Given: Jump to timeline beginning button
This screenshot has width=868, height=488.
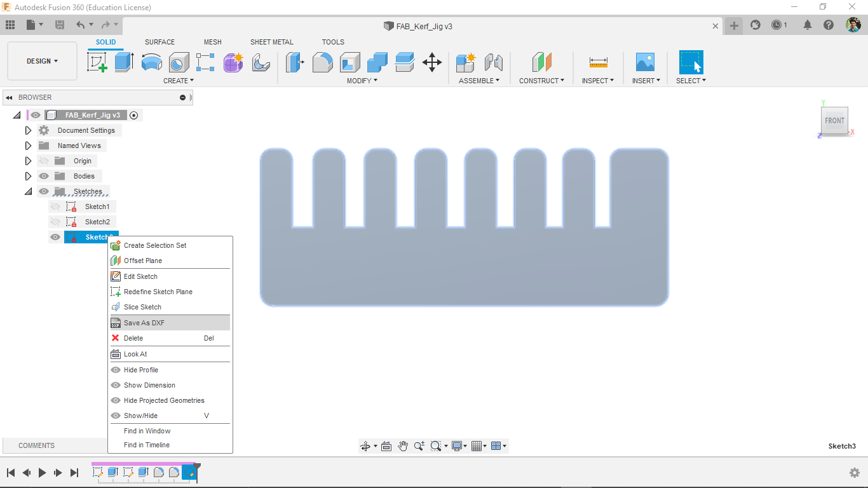Looking at the screenshot, I should coord(11,473).
